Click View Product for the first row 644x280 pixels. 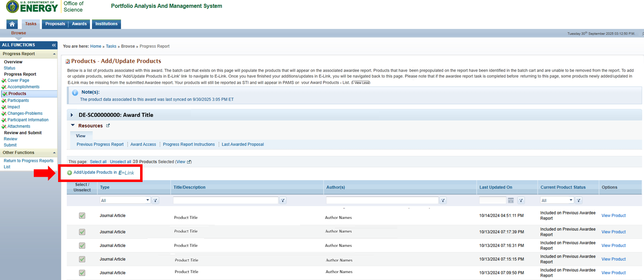tap(614, 215)
